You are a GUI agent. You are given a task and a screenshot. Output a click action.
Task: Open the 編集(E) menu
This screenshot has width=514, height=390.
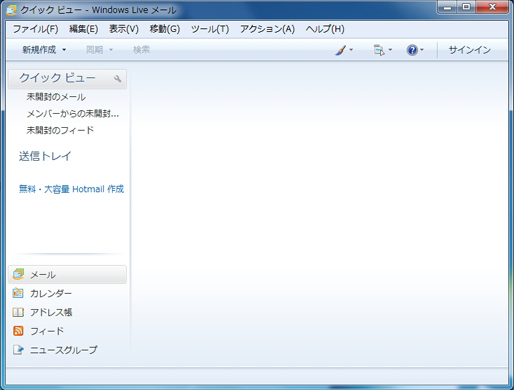pos(84,29)
